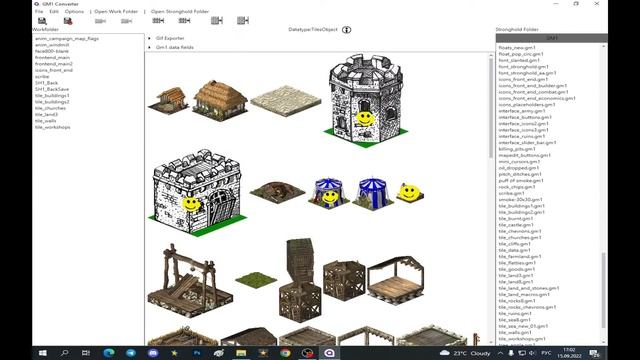This screenshot has height=360, width=640.
Task: Open the Windows Start menu
Action: [42, 353]
